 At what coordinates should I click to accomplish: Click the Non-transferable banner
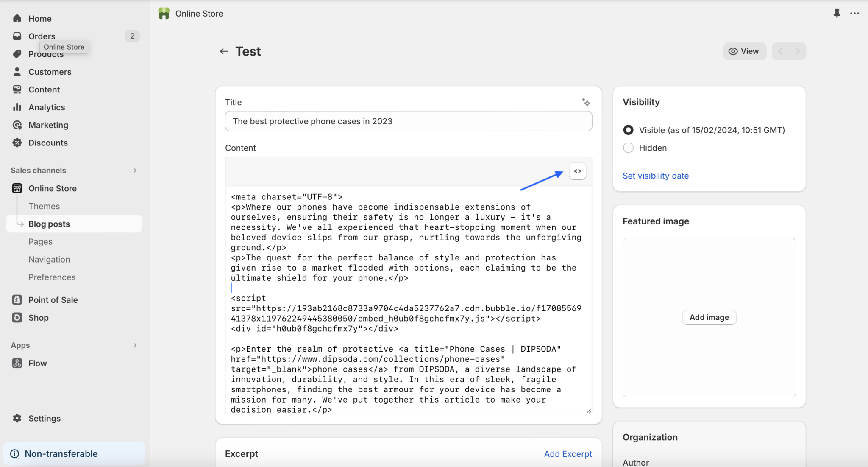74,454
